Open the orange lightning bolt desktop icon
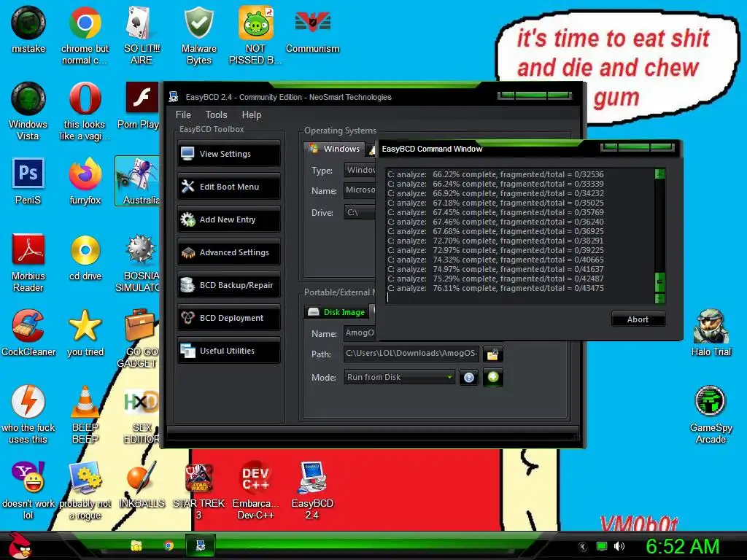 coord(28,414)
